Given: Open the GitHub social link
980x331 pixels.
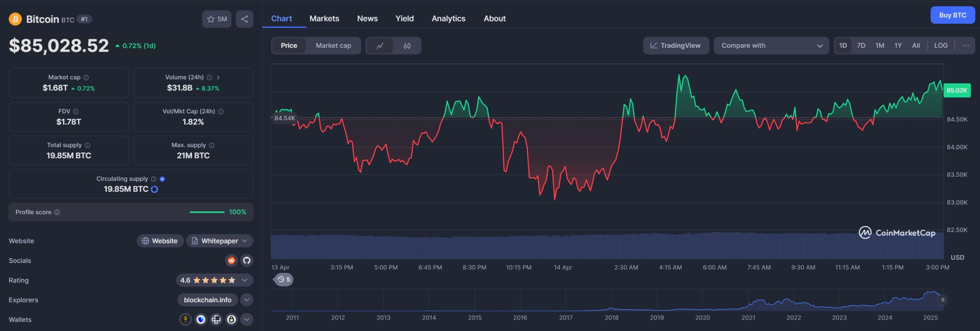Looking at the screenshot, I should click(x=247, y=261).
